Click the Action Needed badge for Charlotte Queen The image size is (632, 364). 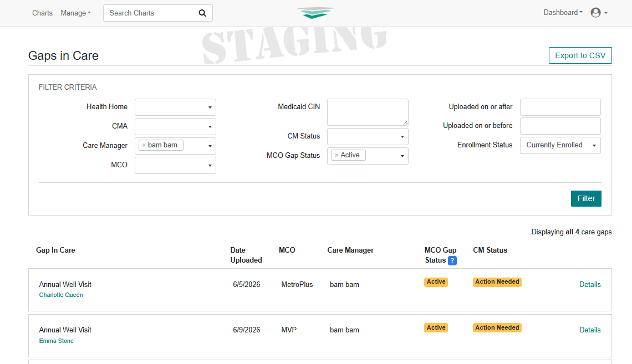[x=497, y=282]
